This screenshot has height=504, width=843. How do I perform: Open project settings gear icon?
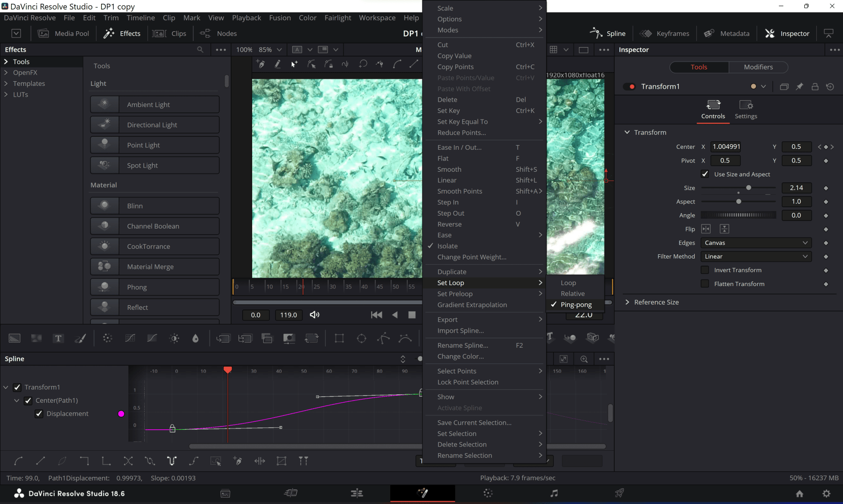826,493
